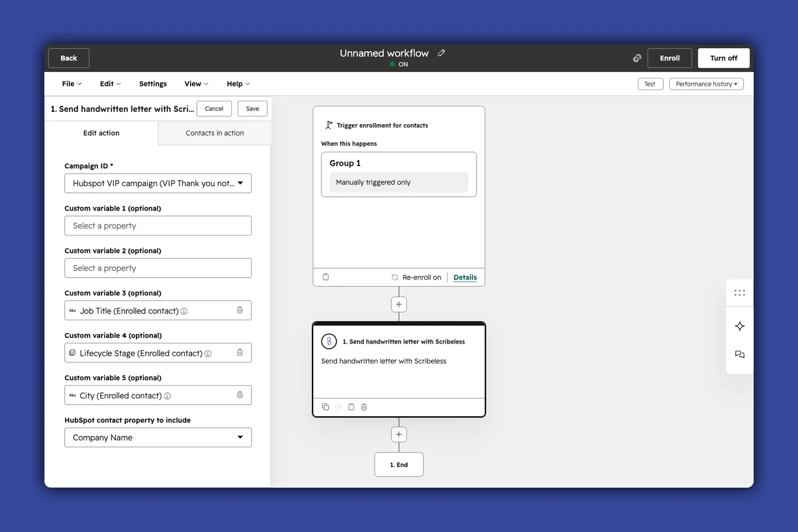798x532 pixels.
Task: Delete Lifecycle Stage custom variable 4
Action: point(240,352)
